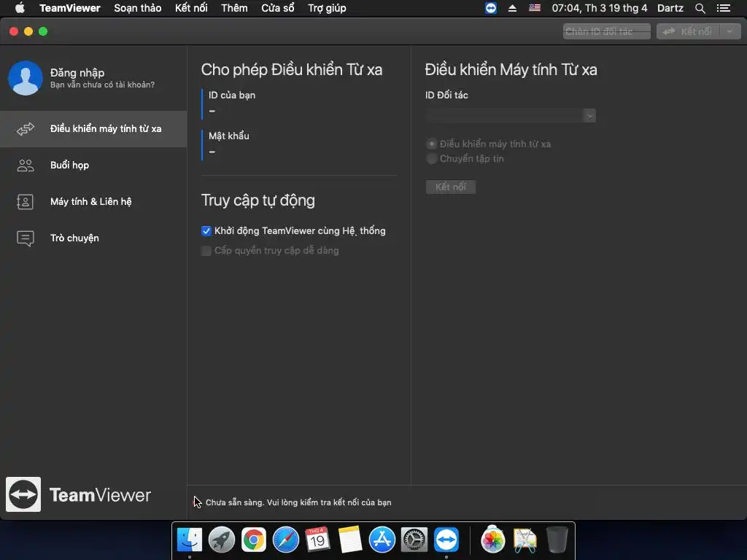Click the Buổi họp people icon
747x560 pixels.
pos(26,166)
